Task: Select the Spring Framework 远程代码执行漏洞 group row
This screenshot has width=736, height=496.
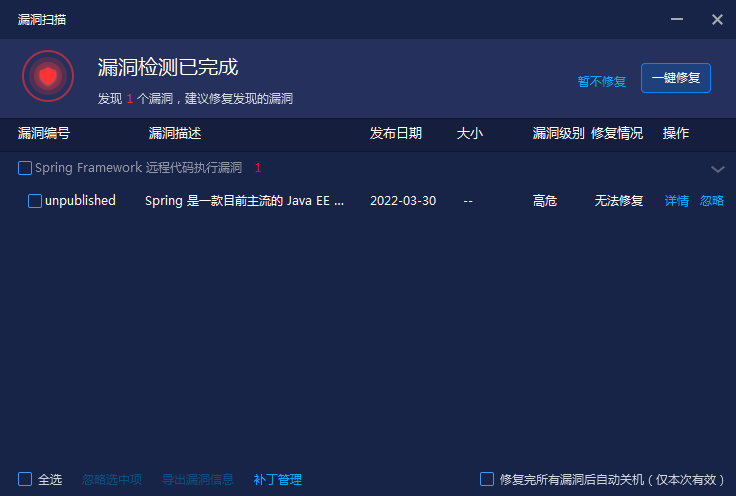Action: pos(368,168)
